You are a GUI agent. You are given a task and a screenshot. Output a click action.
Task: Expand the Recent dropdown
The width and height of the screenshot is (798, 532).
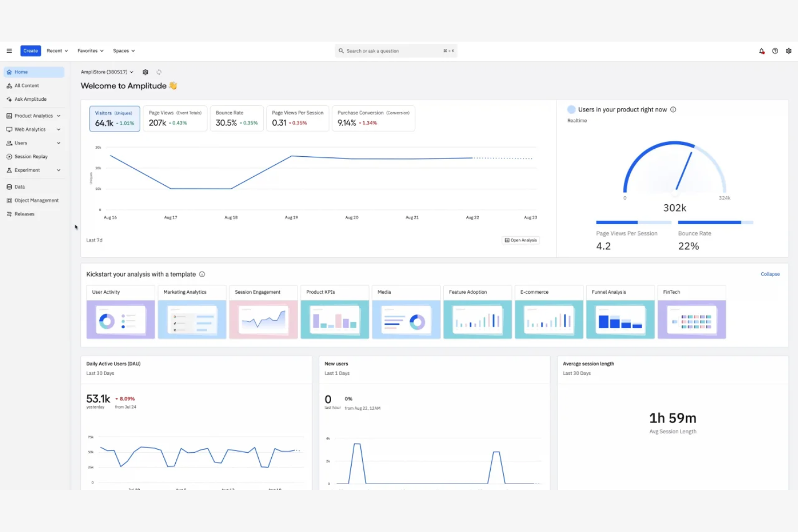[57, 51]
